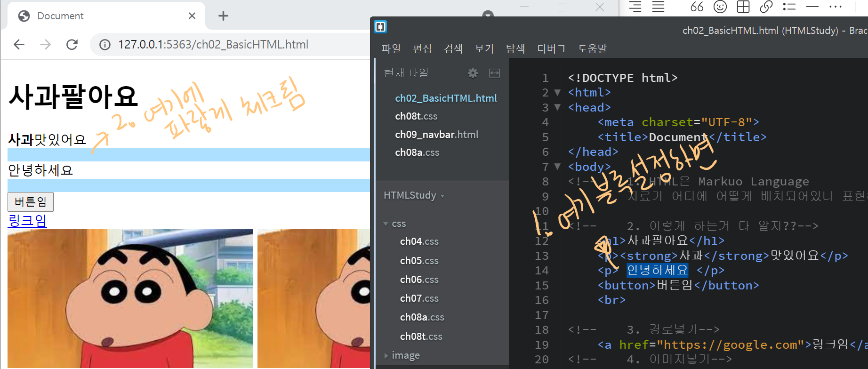Screen dimensions: 868x369
Task: Open ch06.css in project tree
Action: coord(419,280)
